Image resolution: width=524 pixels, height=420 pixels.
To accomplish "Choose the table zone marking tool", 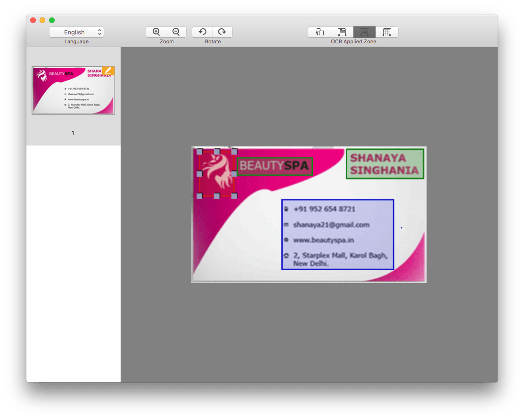I will click(x=387, y=32).
